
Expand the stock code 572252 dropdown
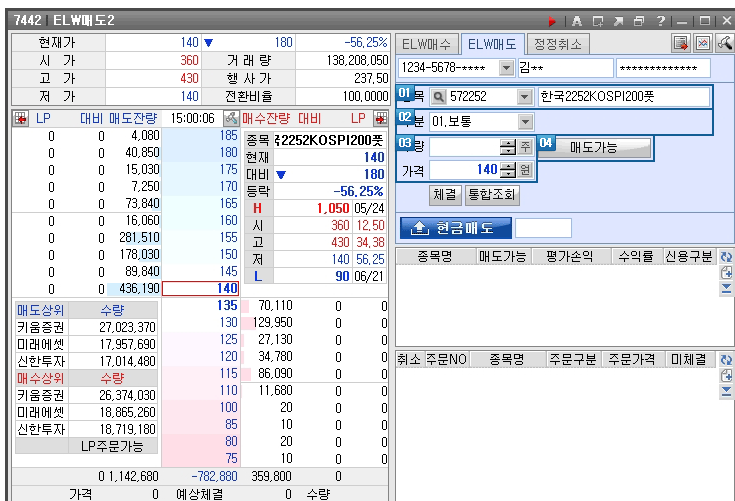click(525, 97)
